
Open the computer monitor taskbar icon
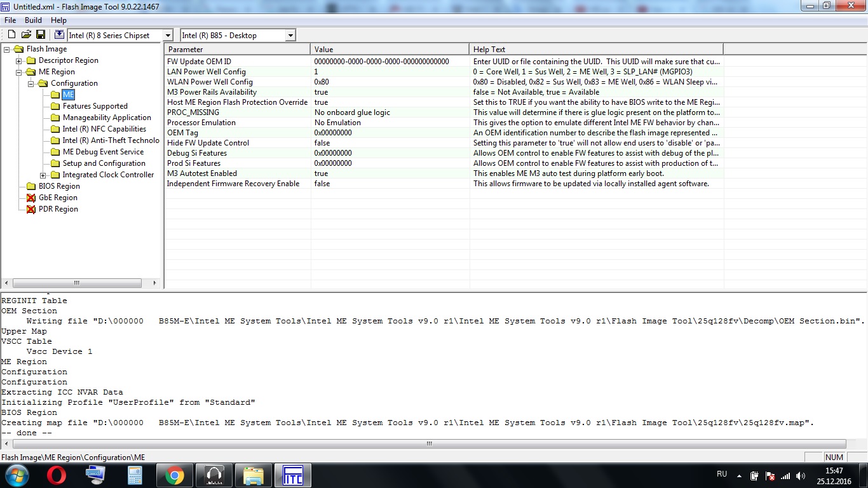tap(96, 475)
